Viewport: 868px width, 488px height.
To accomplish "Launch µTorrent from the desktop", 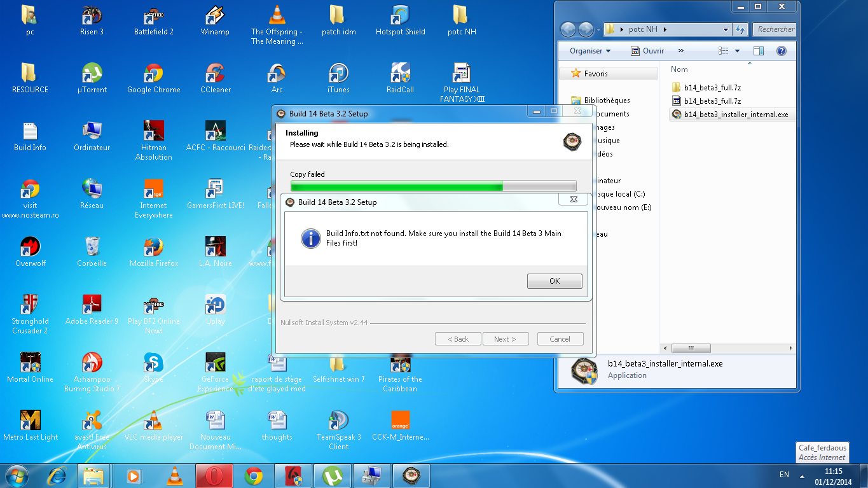I will pos(92,79).
